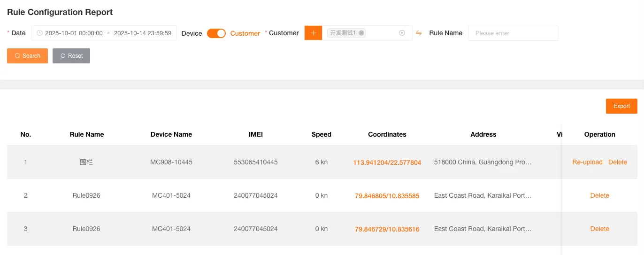Open coordinates 113.941204/22.577804 link

387,162
